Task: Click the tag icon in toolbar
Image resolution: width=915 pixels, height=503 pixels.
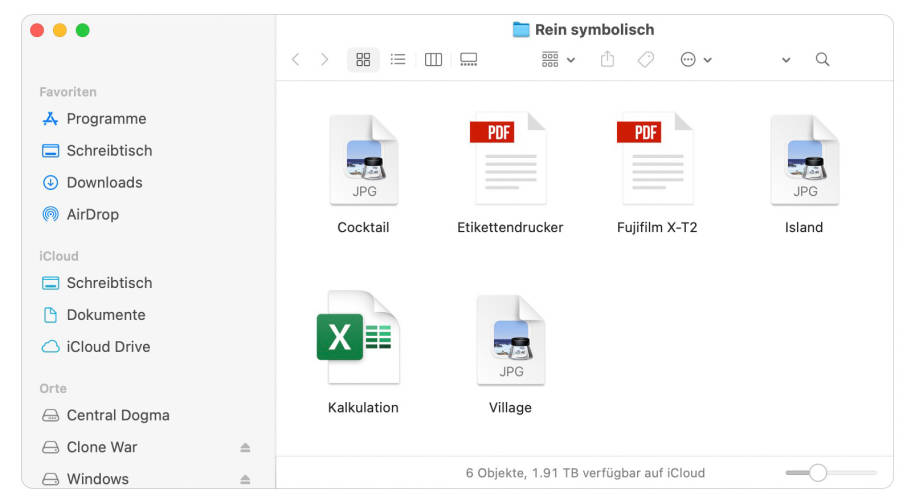Action: click(x=646, y=60)
